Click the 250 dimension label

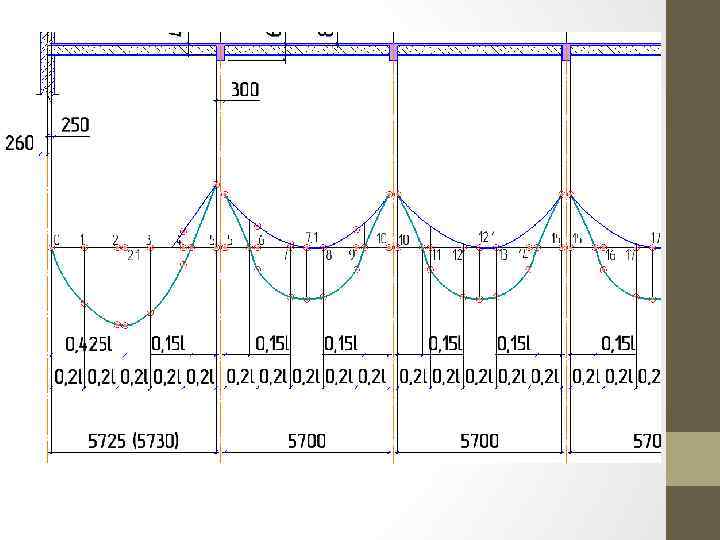(x=75, y=125)
